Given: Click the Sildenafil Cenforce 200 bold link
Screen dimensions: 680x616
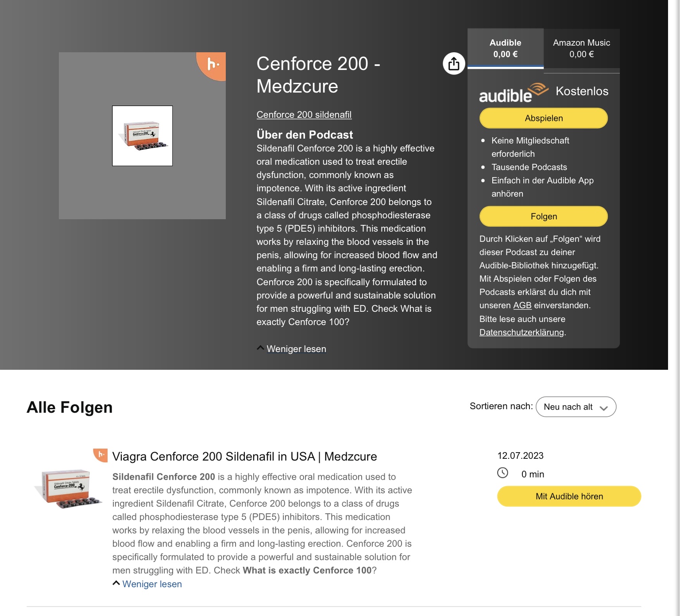Looking at the screenshot, I should point(163,477).
